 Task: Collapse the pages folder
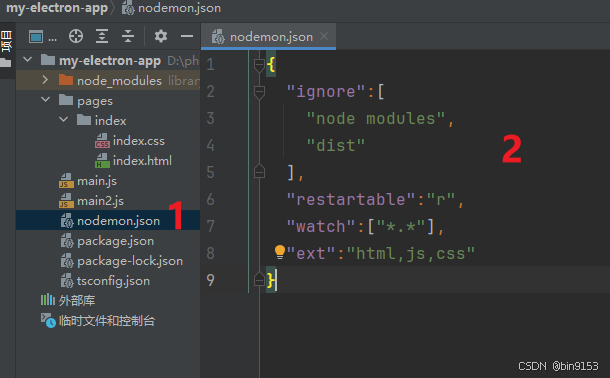(x=46, y=100)
